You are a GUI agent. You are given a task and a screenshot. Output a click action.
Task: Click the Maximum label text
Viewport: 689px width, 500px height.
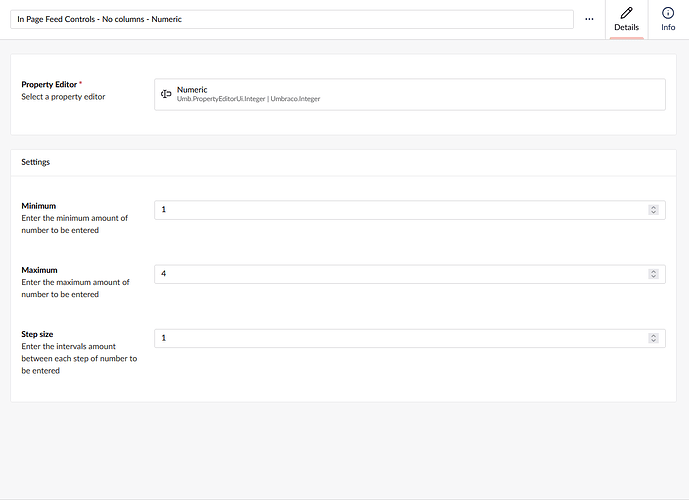pyautogui.click(x=40, y=270)
